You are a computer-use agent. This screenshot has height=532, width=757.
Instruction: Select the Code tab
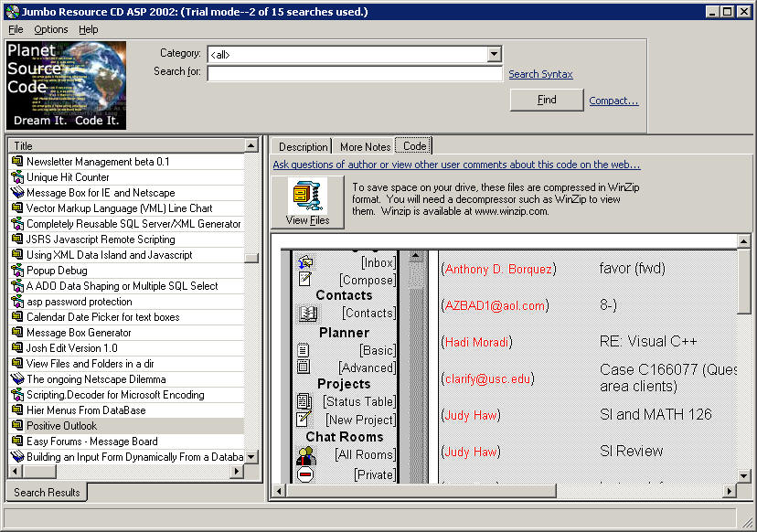coord(414,145)
